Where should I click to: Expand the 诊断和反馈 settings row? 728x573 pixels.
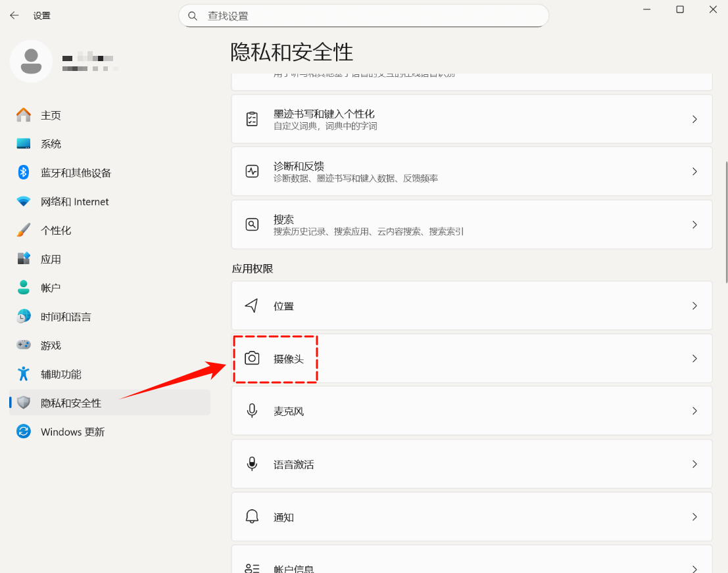click(472, 172)
